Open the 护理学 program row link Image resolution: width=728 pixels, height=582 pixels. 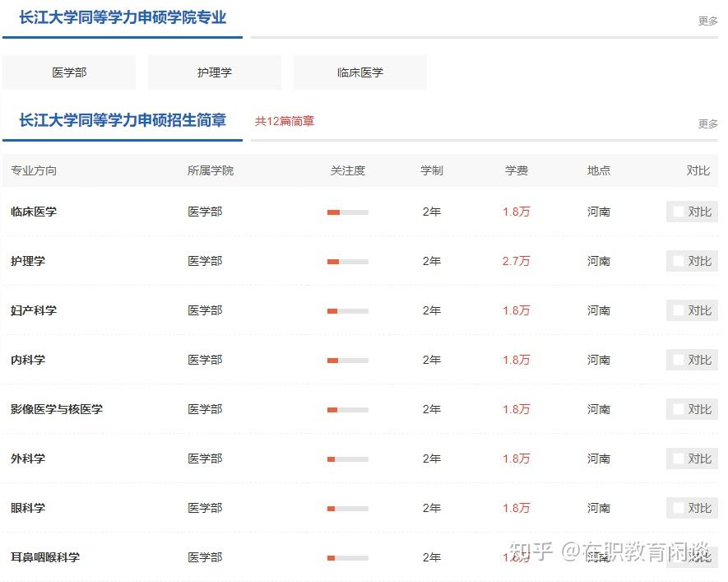point(28,261)
